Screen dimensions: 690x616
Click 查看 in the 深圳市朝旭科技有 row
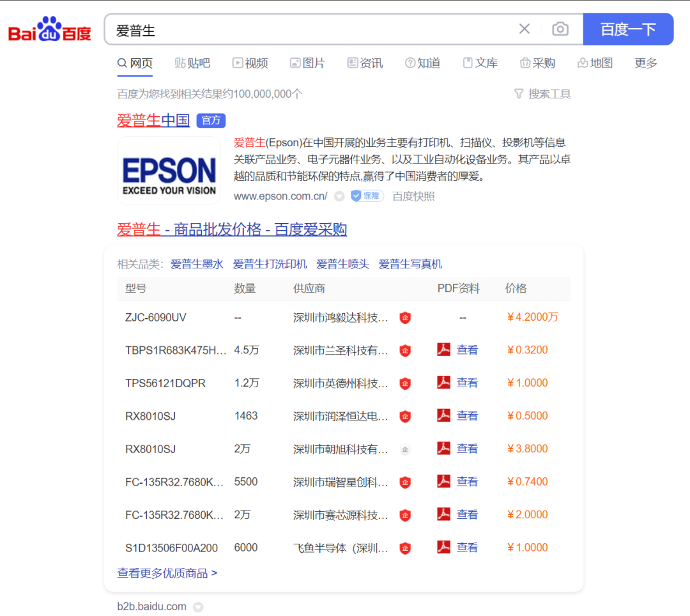point(467,449)
